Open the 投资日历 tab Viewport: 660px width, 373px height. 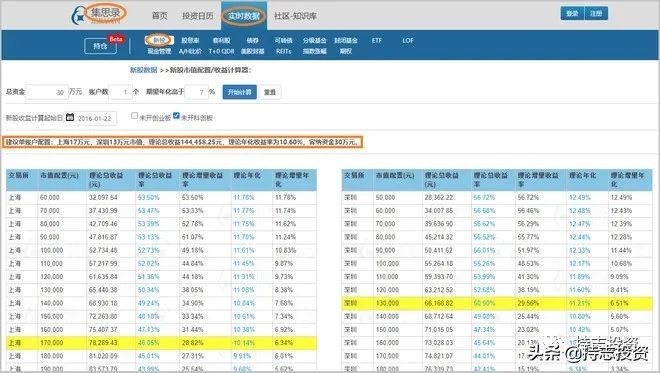pos(197,16)
